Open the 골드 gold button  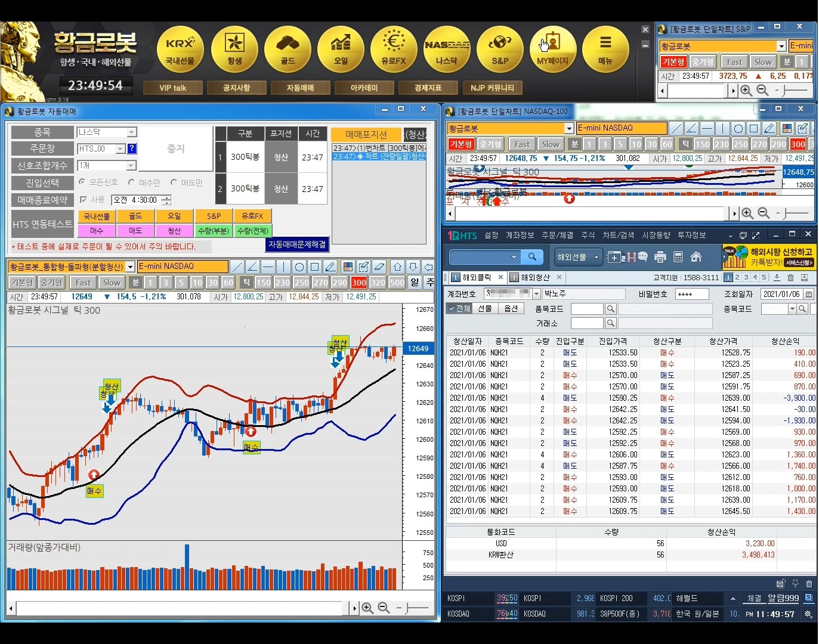(x=288, y=49)
